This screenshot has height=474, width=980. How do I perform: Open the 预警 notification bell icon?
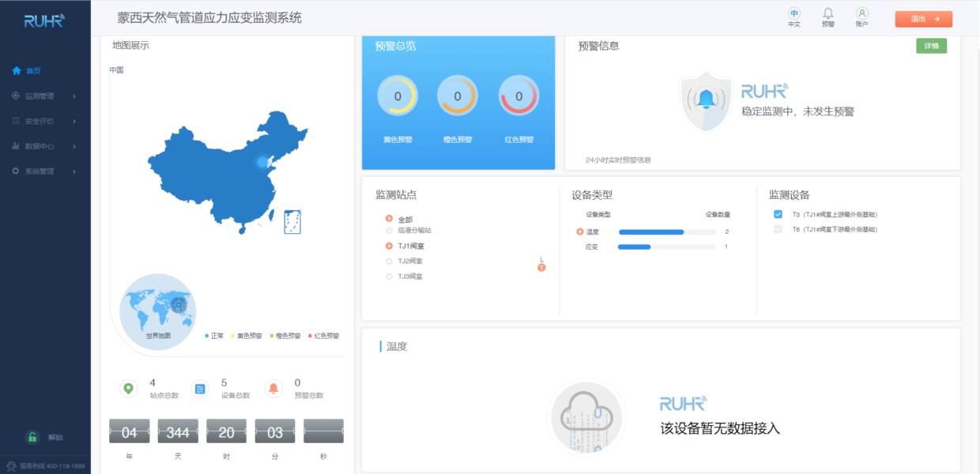(x=827, y=13)
